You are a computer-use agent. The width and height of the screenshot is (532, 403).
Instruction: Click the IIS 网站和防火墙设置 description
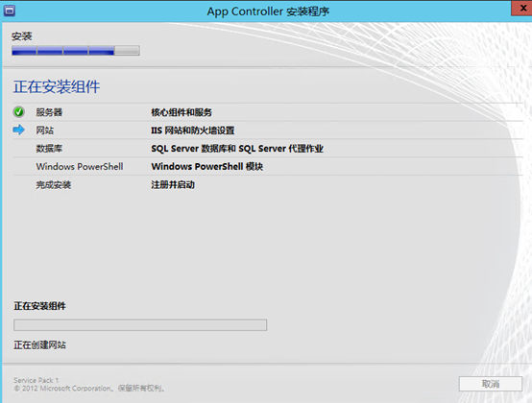click(x=193, y=130)
